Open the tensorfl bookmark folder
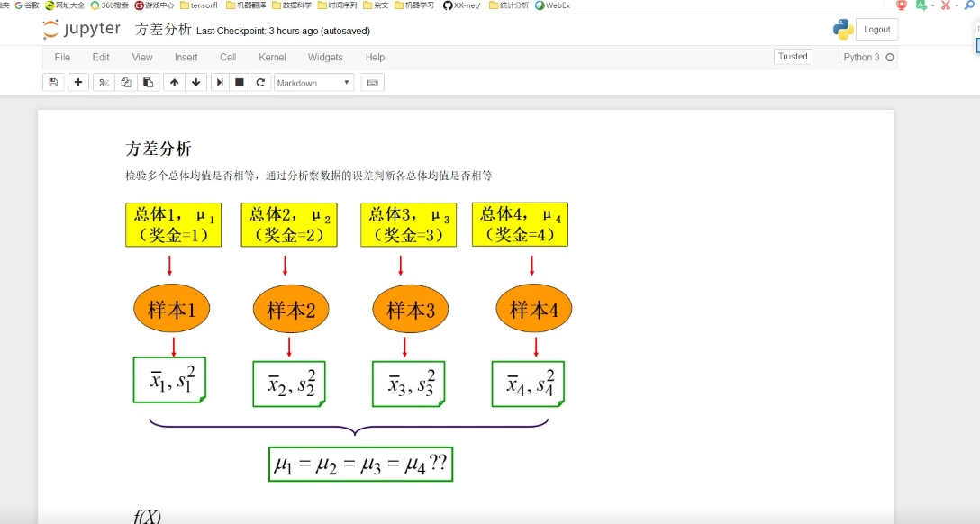 point(198,5)
